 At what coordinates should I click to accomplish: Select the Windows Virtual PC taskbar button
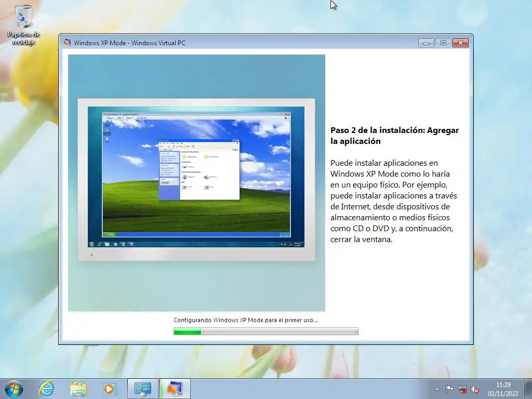tap(175, 389)
